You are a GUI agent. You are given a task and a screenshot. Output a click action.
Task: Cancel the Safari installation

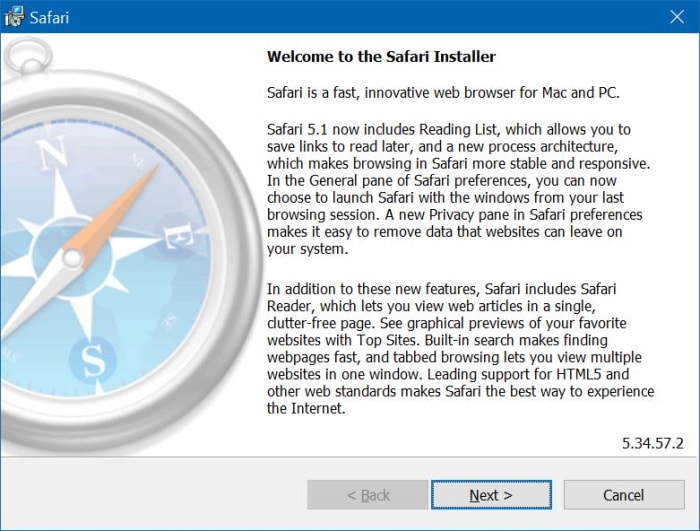[624, 495]
